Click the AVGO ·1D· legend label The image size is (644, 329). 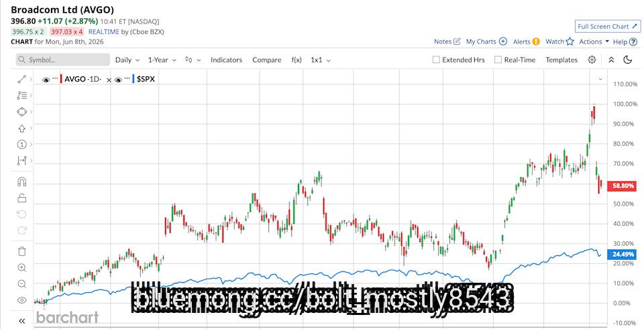click(x=83, y=79)
